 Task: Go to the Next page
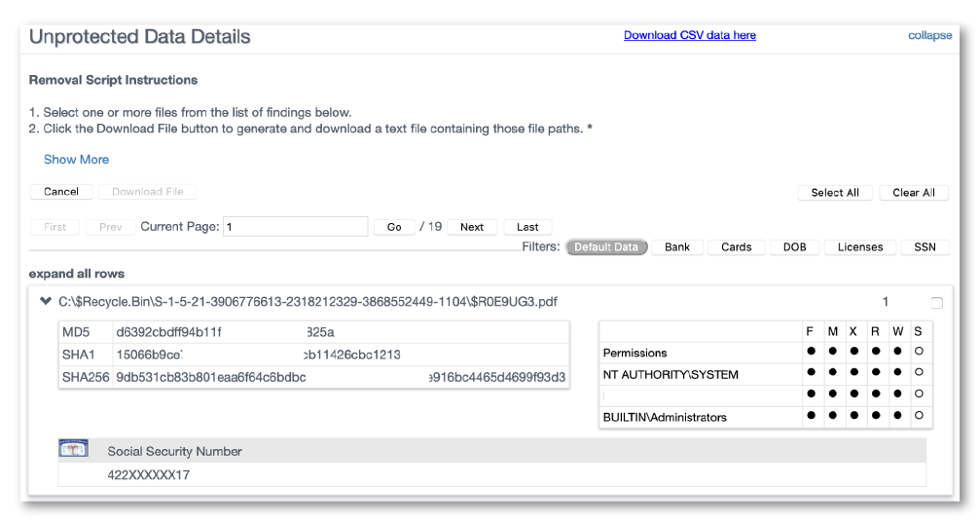click(472, 227)
